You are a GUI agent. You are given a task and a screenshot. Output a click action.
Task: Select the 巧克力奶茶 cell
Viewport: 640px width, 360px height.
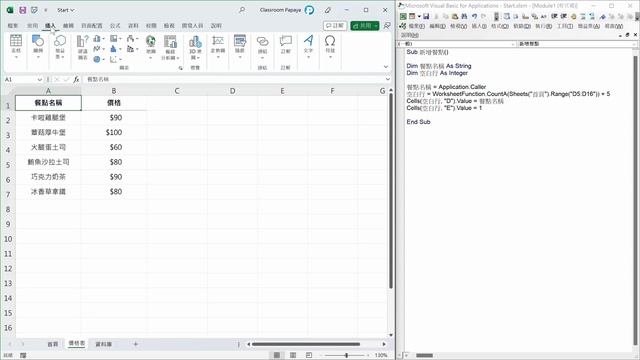click(48, 177)
